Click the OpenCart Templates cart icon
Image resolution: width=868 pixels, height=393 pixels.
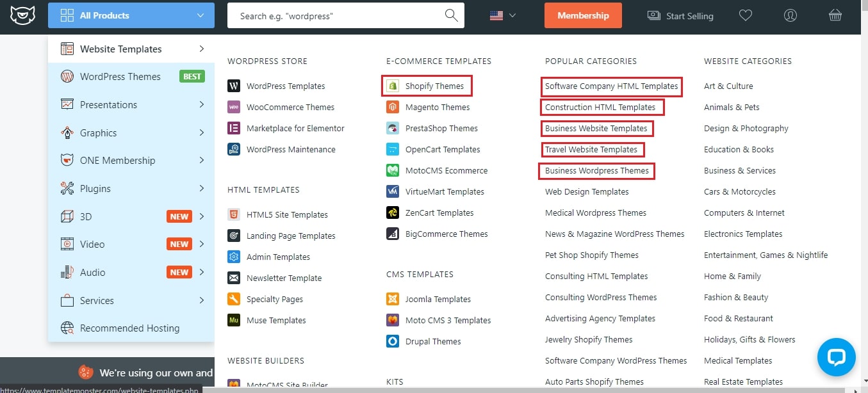tap(393, 149)
